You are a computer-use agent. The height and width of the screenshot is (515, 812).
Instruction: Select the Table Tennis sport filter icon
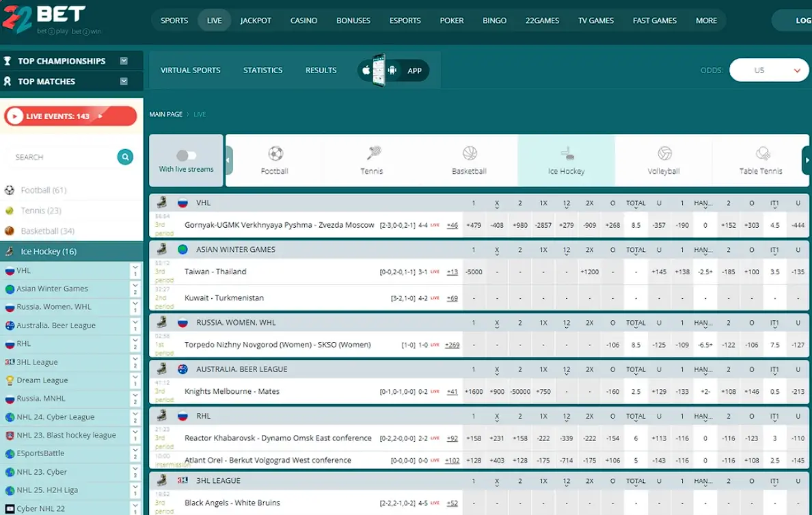pyautogui.click(x=760, y=154)
